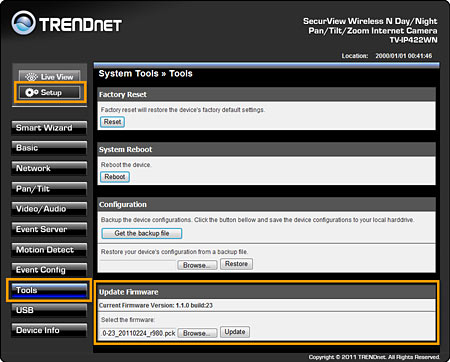Click the Configuration section header

[x=266, y=204]
